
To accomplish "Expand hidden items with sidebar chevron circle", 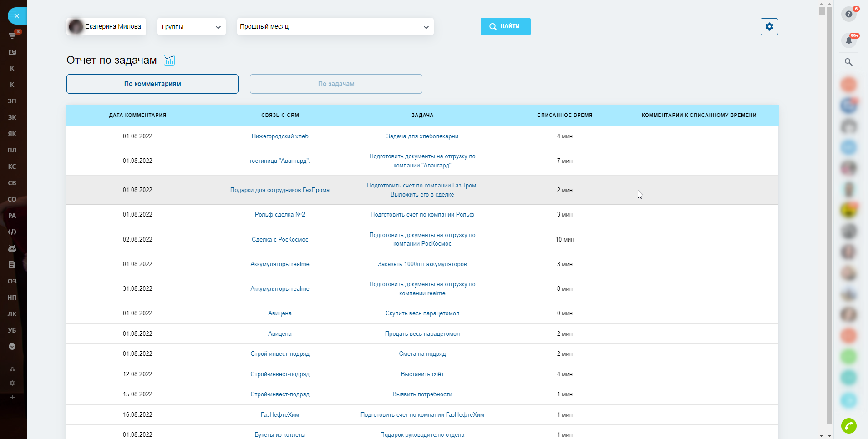I will (x=12, y=347).
